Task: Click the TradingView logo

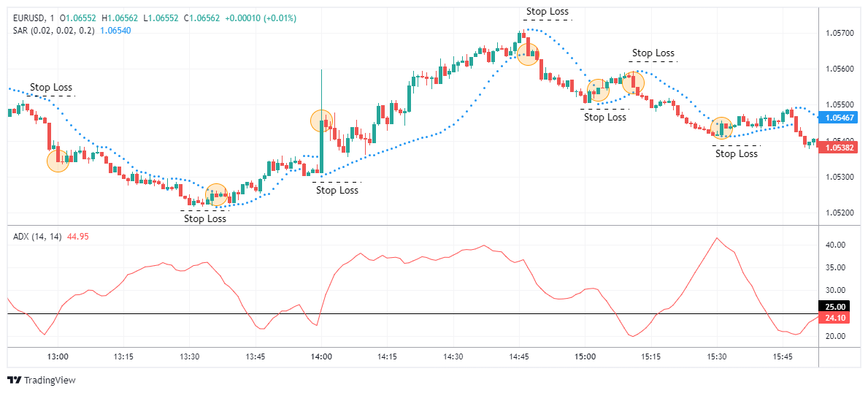Action: [x=42, y=381]
